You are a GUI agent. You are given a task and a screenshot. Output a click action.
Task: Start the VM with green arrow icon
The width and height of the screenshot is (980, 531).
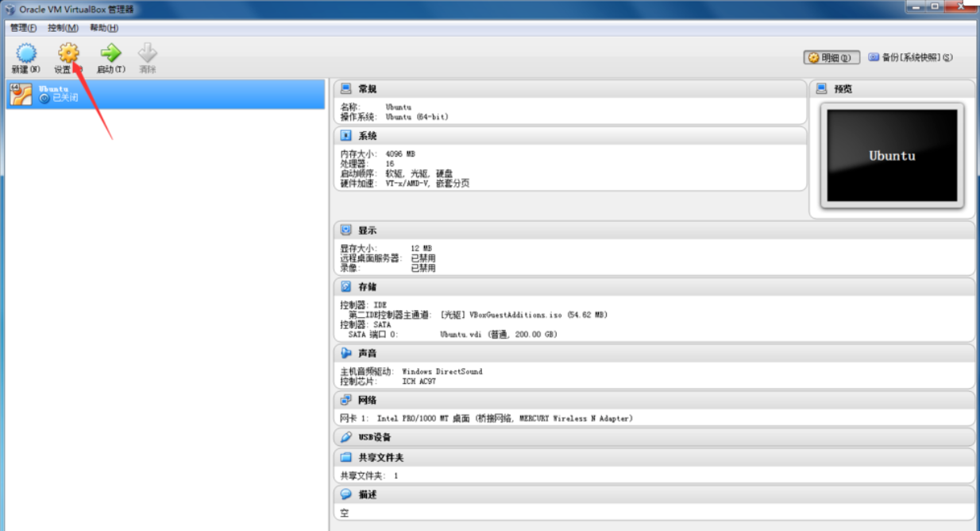[110, 53]
